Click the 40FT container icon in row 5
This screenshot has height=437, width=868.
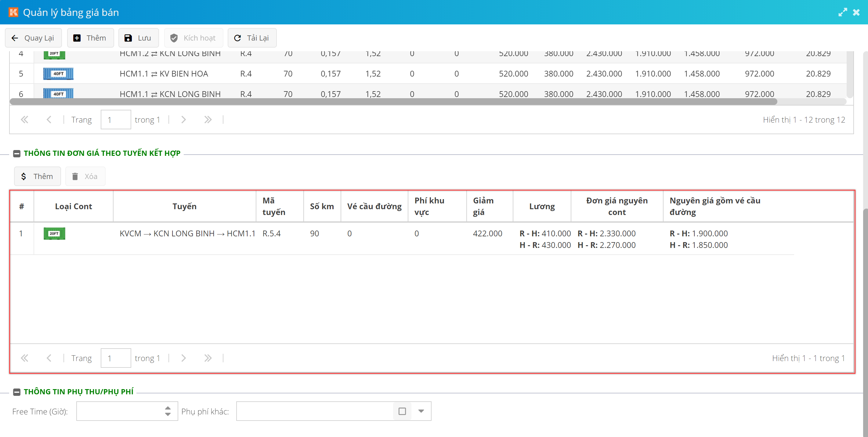pyautogui.click(x=58, y=74)
